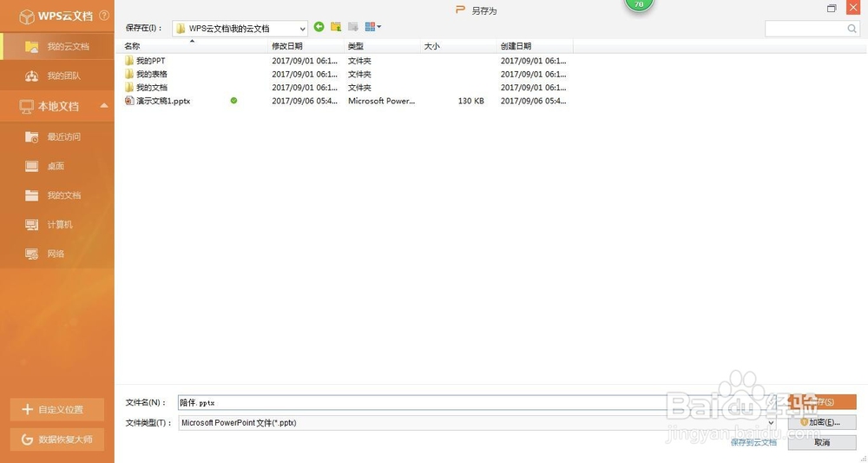Click the 130 KB size cell
This screenshot has height=463, width=868.
pos(471,101)
